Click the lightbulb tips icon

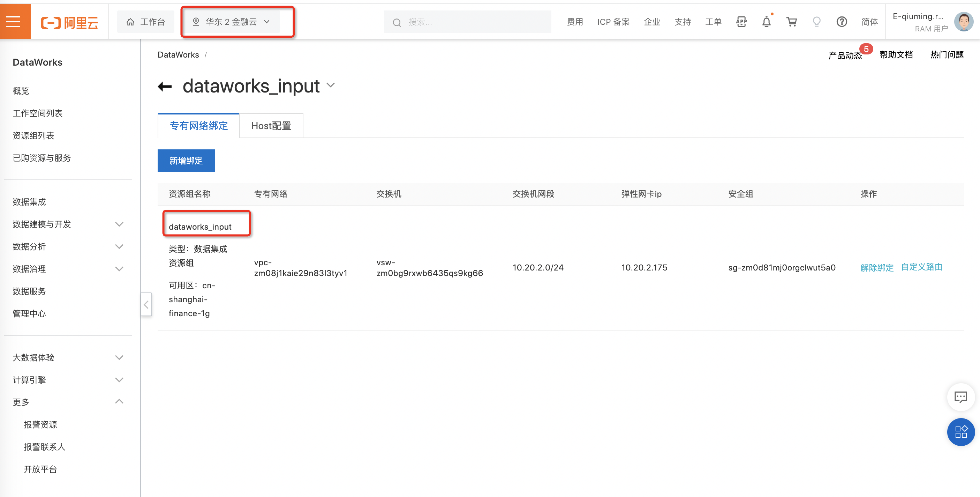817,22
